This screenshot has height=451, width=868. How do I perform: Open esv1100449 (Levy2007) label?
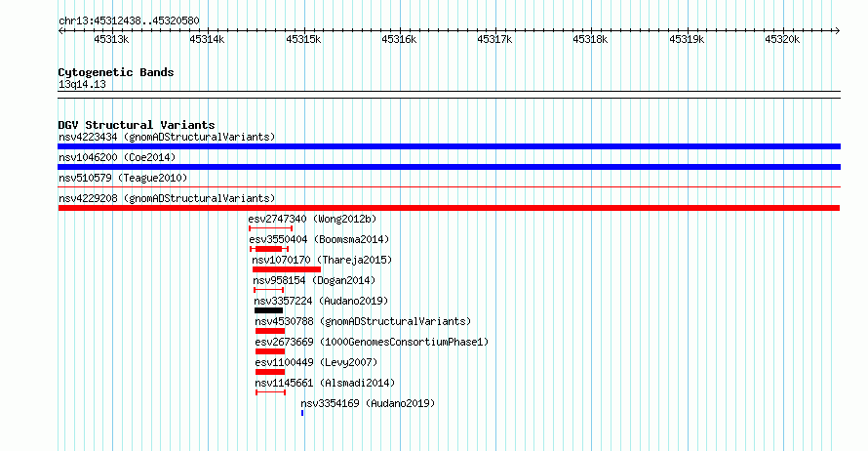click(316, 362)
